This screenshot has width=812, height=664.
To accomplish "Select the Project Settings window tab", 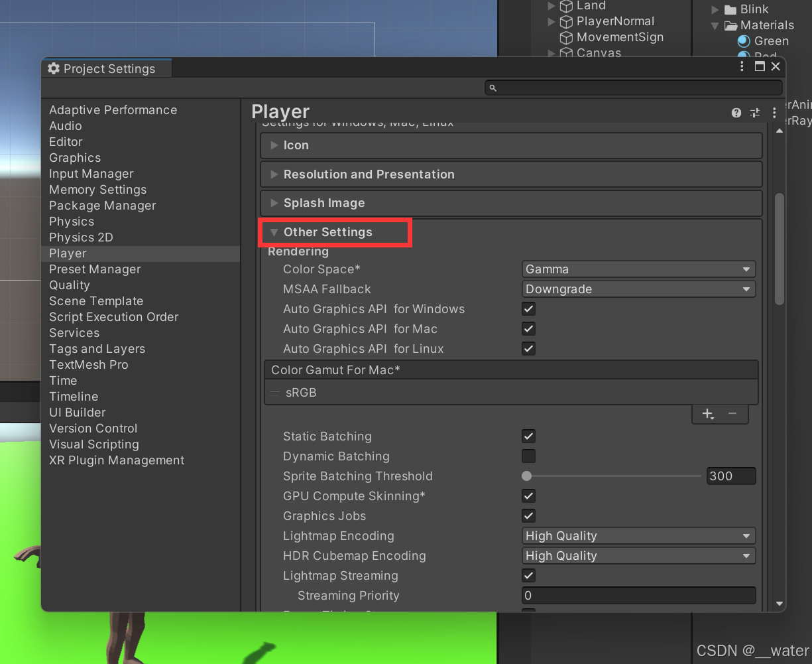I will pos(106,68).
